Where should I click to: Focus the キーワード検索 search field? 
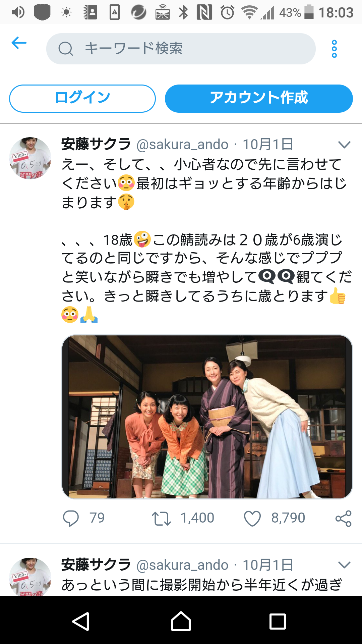[x=181, y=49]
